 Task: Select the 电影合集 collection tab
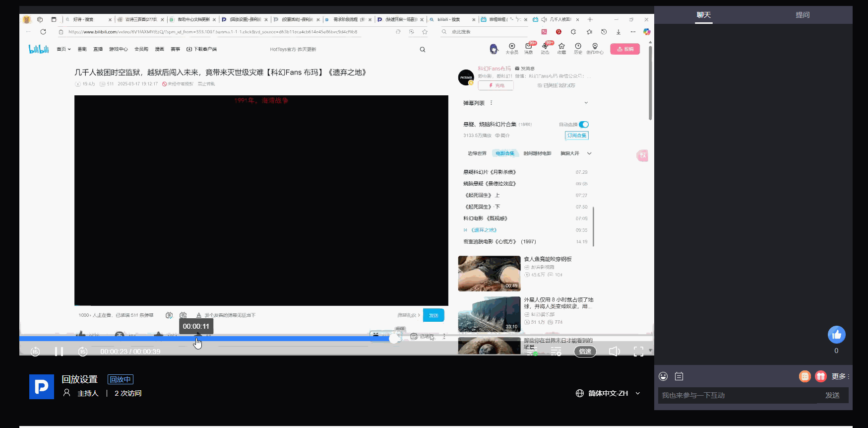point(505,153)
